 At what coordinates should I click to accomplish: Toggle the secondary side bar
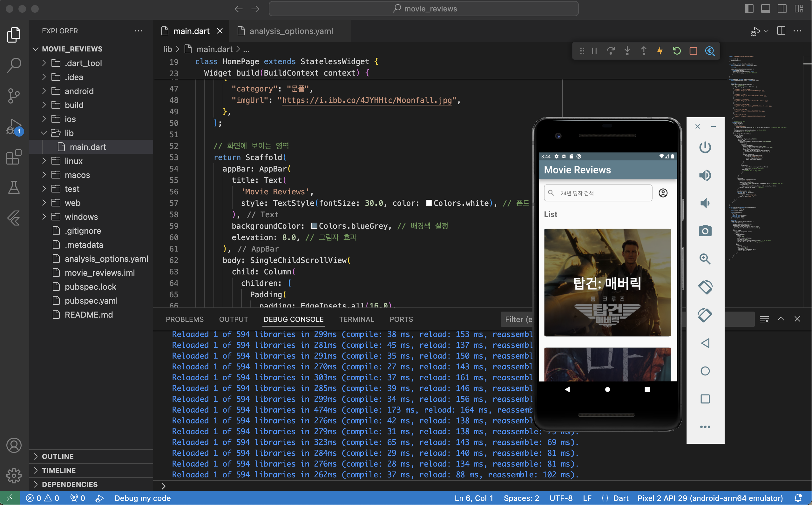(x=782, y=9)
